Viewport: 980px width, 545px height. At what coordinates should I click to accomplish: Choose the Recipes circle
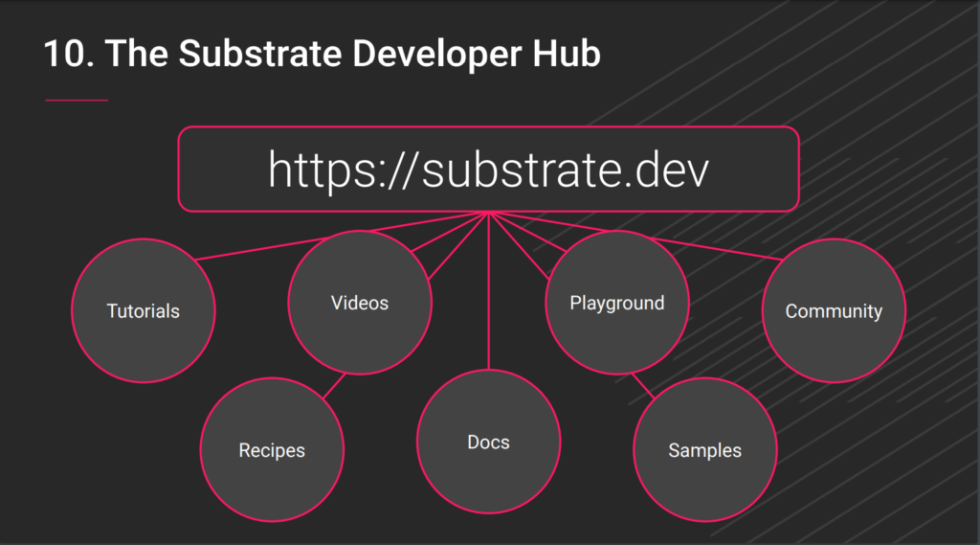(272, 450)
